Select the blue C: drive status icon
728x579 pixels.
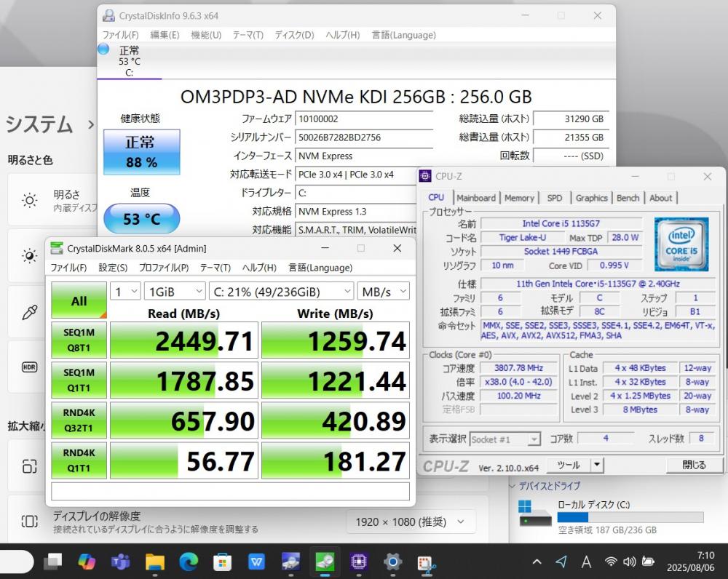click(x=103, y=49)
